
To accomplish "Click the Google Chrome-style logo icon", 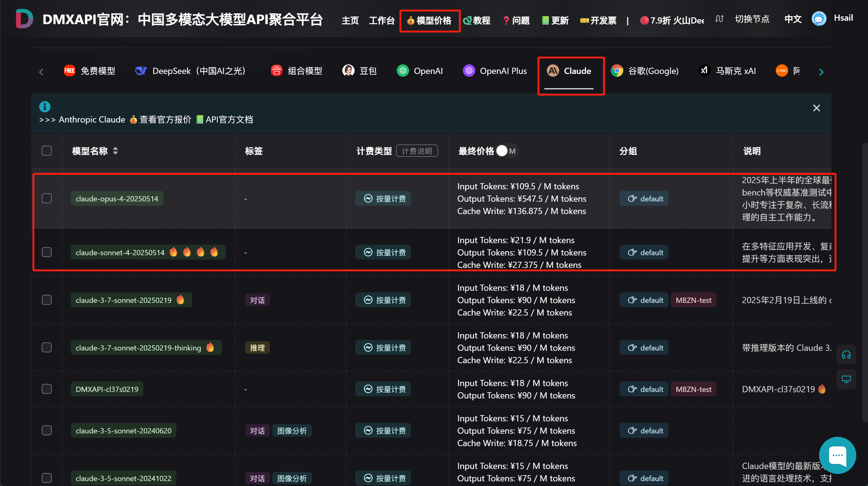I will pyautogui.click(x=617, y=71).
